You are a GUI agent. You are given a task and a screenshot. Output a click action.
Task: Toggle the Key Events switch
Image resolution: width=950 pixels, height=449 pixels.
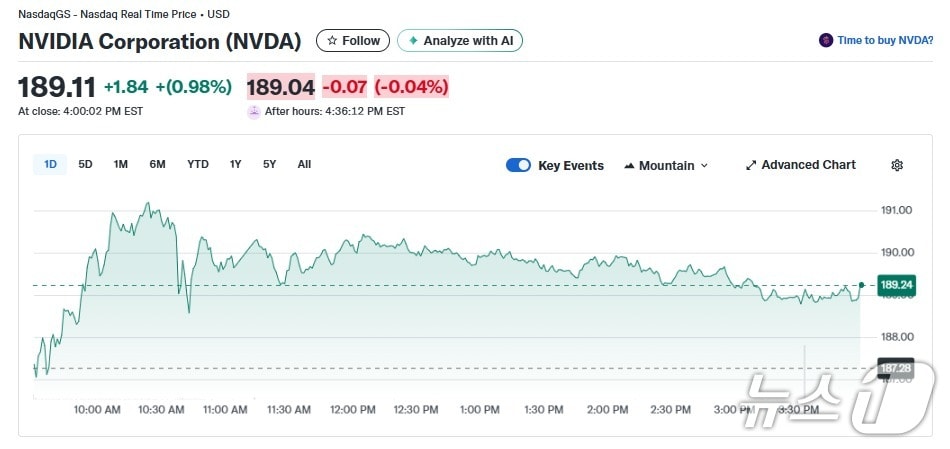518,165
